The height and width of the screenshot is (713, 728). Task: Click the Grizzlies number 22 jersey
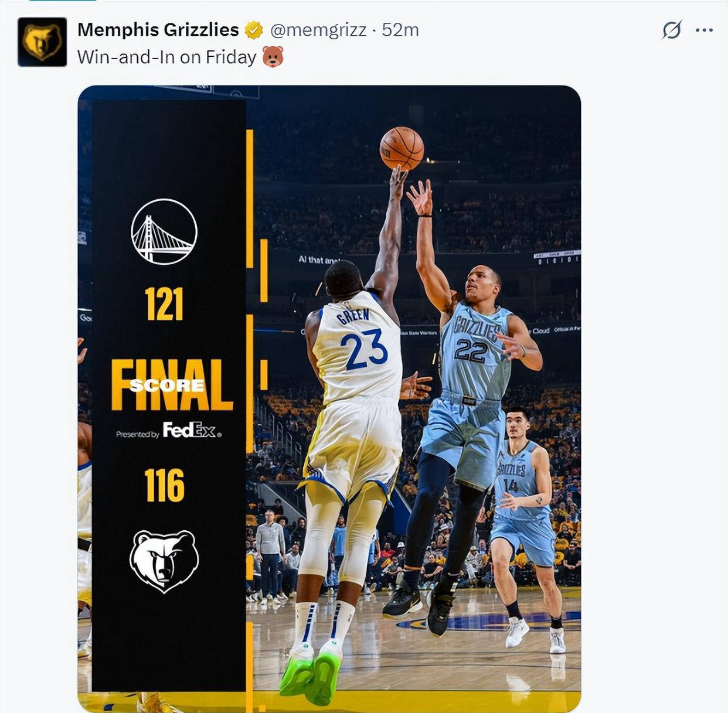coord(475,350)
